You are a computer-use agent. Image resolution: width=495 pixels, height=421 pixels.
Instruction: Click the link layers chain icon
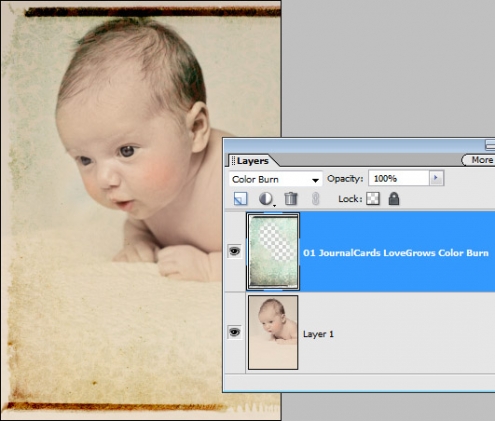(x=315, y=199)
